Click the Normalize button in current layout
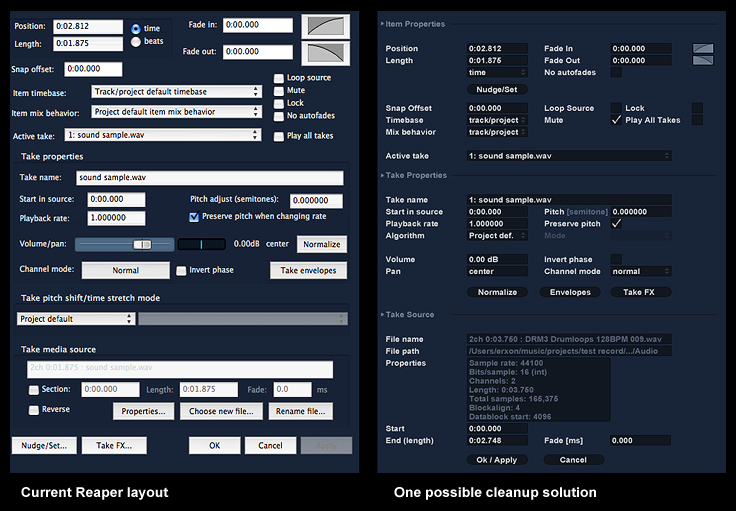 [x=322, y=244]
